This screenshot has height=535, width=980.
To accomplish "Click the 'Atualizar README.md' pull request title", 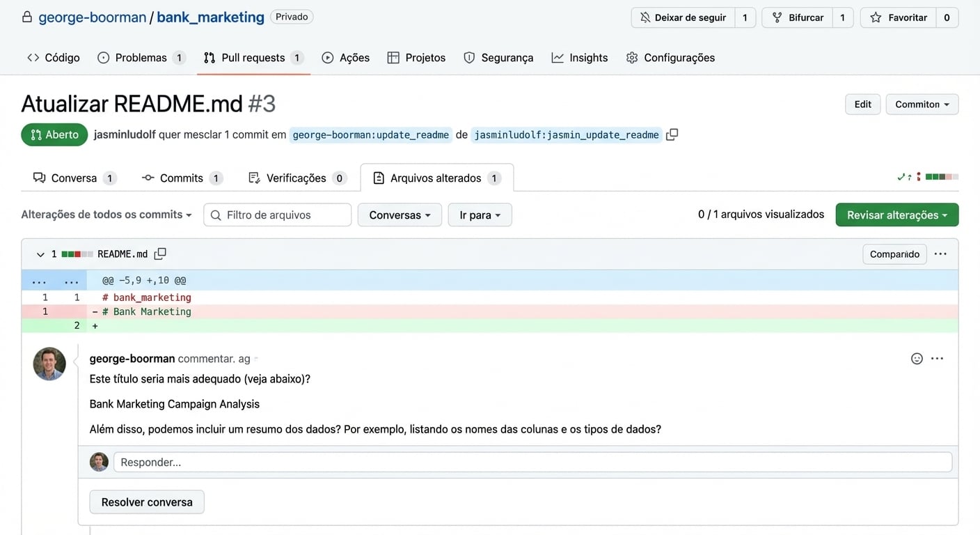I will click(132, 104).
